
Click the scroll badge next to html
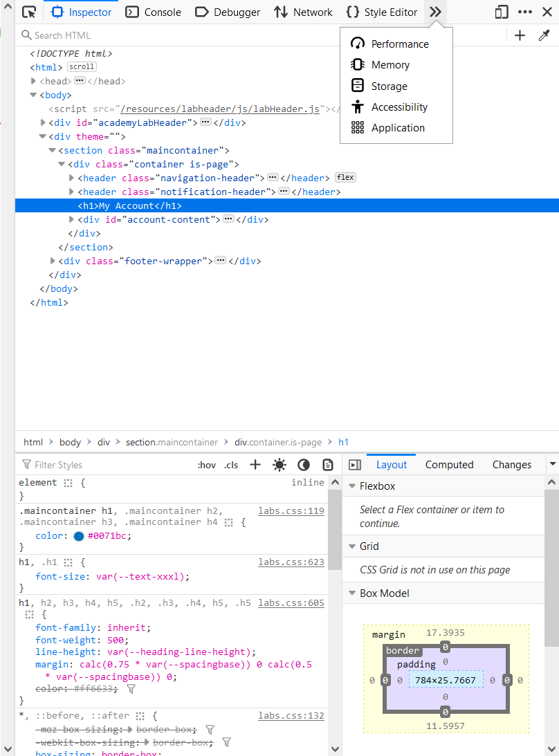(82, 66)
